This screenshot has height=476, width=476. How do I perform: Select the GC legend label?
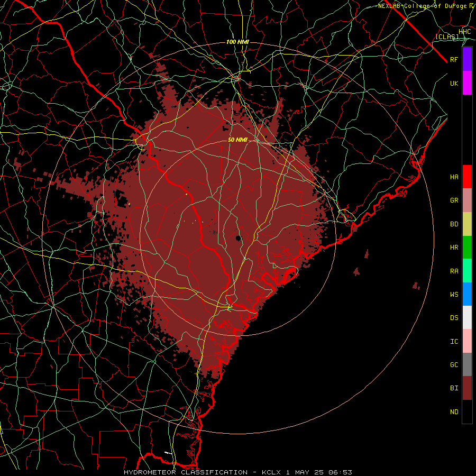click(x=454, y=365)
